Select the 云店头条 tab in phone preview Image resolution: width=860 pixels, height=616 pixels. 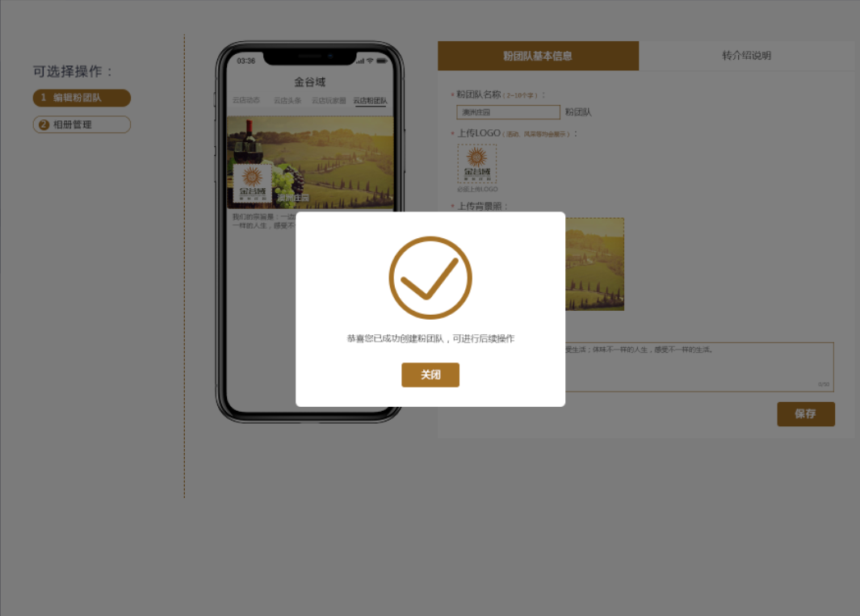point(287,100)
